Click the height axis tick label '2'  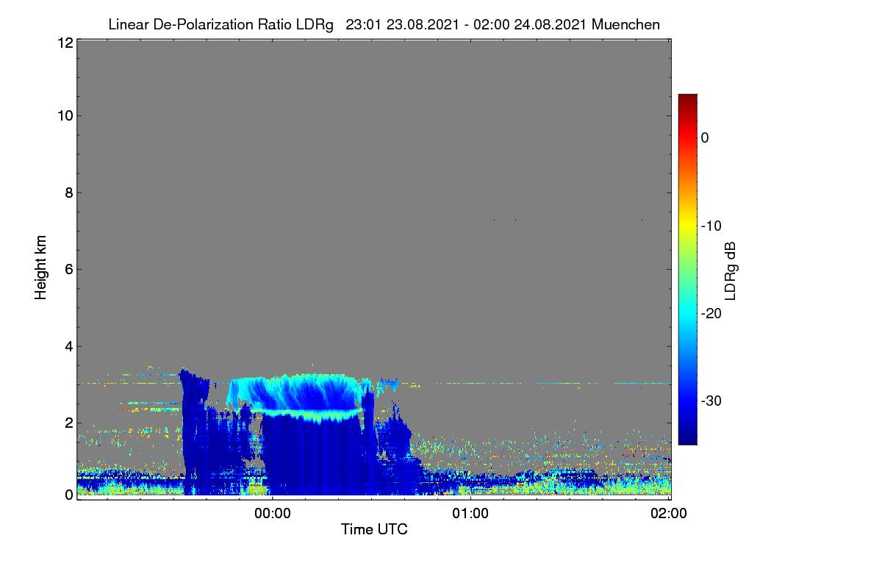tap(68, 422)
